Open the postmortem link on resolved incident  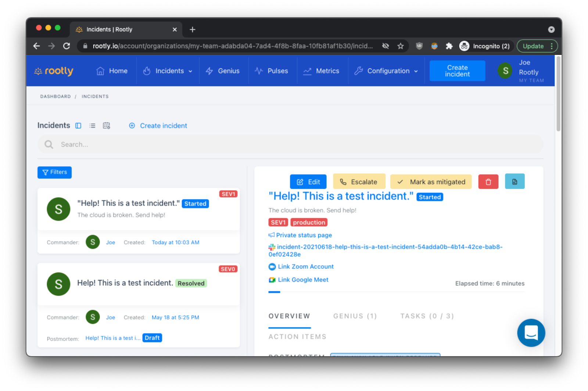(x=113, y=338)
